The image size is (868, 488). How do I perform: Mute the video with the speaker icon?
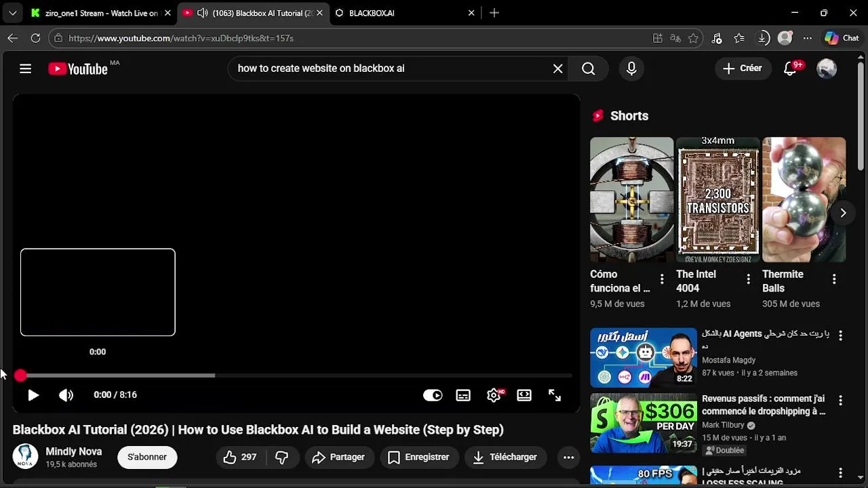(x=66, y=395)
